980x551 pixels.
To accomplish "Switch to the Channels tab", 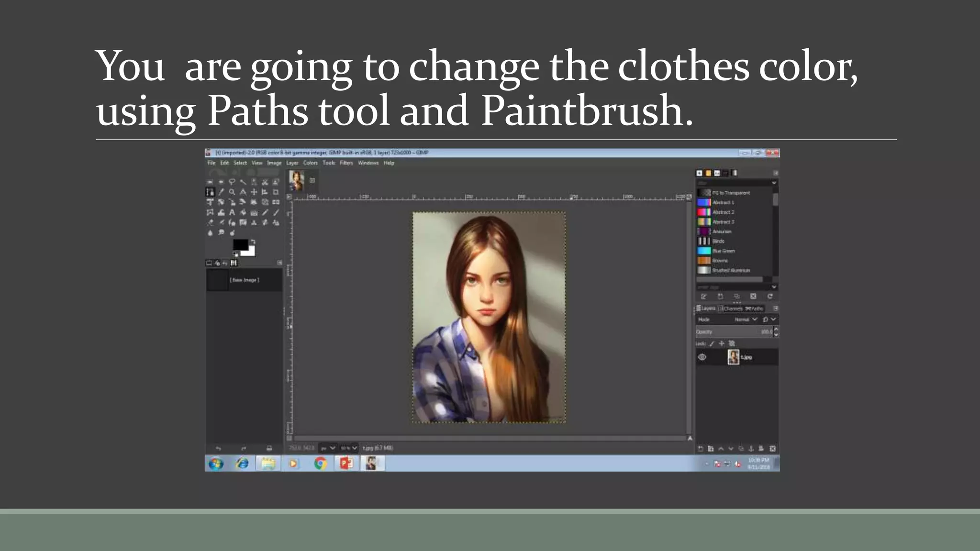I will coord(731,309).
